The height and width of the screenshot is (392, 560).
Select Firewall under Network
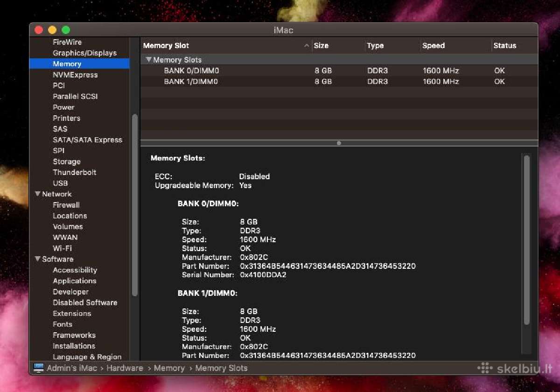point(66,205)
